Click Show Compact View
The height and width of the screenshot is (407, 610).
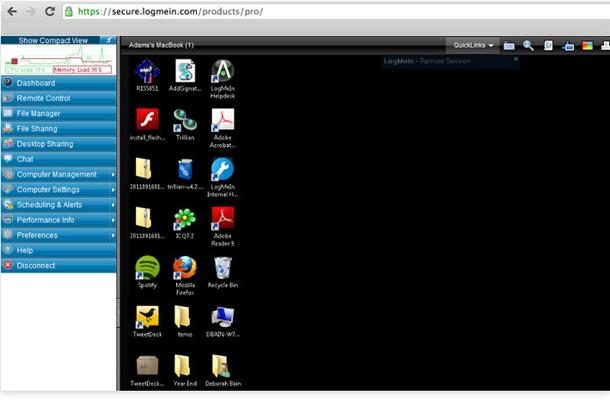tap(53, 40)
